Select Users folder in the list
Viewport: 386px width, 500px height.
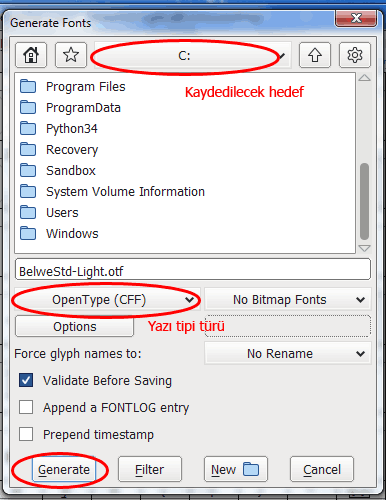(x=62, y=213)
